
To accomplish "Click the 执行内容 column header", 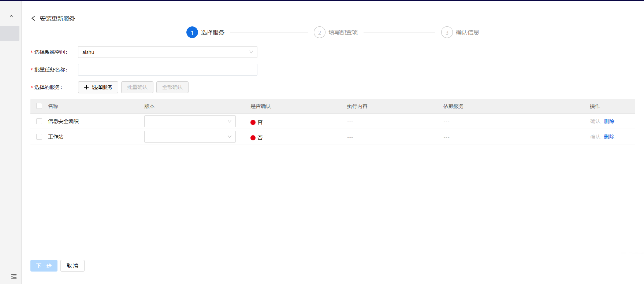I will [357, 106].
